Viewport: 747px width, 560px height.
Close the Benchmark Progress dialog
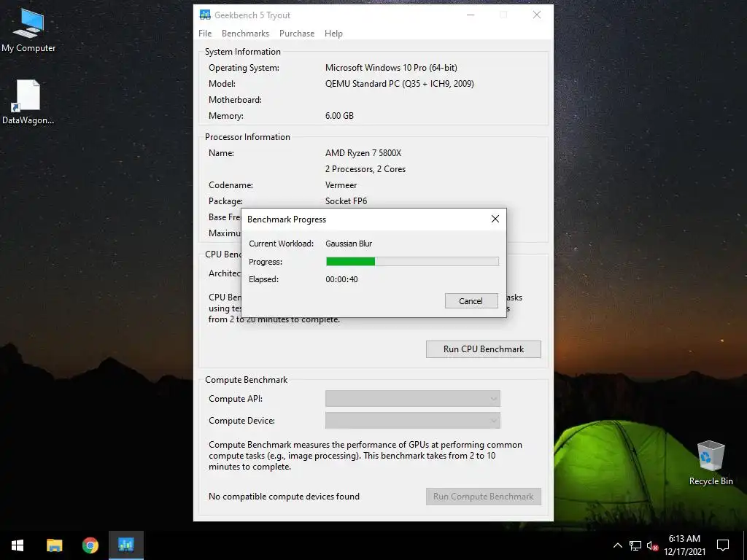495,219
